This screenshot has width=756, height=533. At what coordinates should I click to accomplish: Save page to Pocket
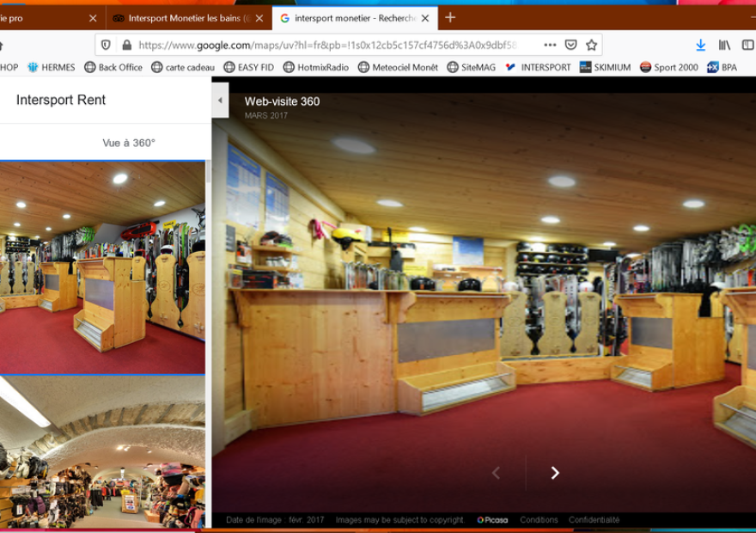(x=570, y=45)
